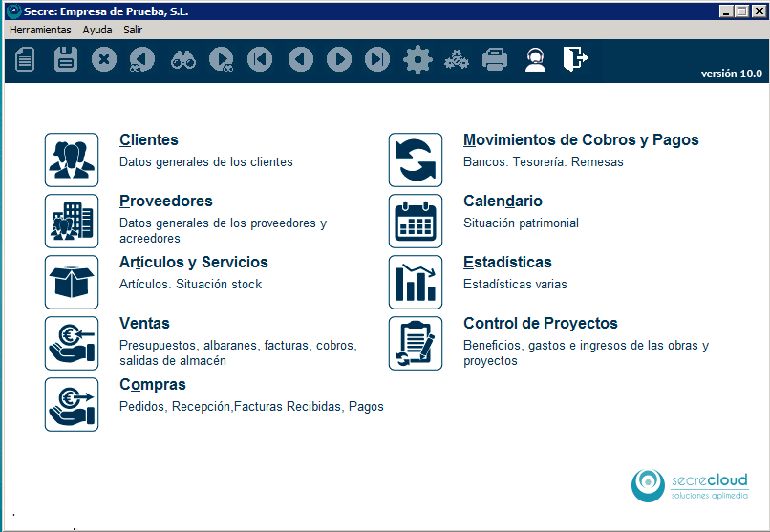Open the Herramientas menu
The image size is (770, 532).
(x=40, y=30)
